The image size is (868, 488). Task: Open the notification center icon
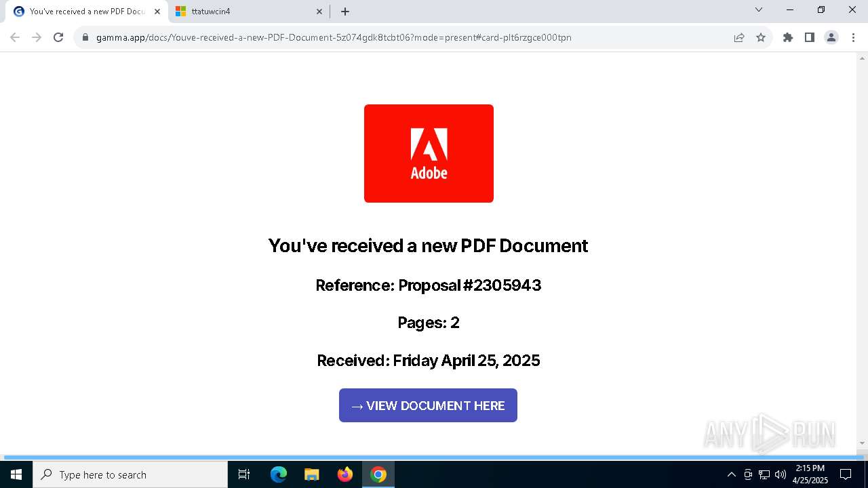[846, 474]
